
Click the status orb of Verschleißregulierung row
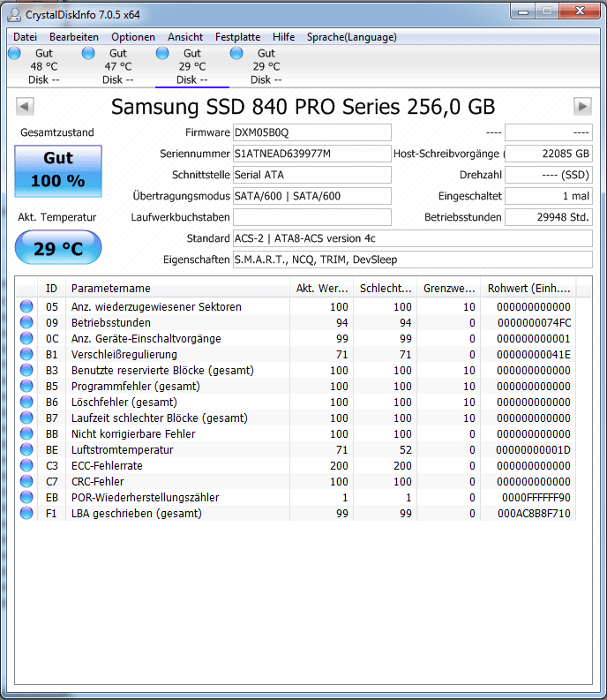[x=26, y=354]
